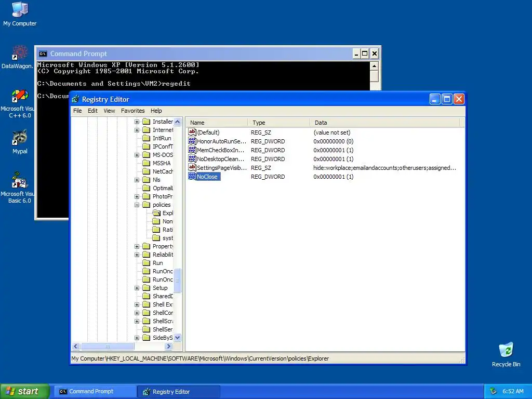The height and width of the screenshot is (399, 532).
Task: Expand the Nls key node
Action: [x=137, y=180]
